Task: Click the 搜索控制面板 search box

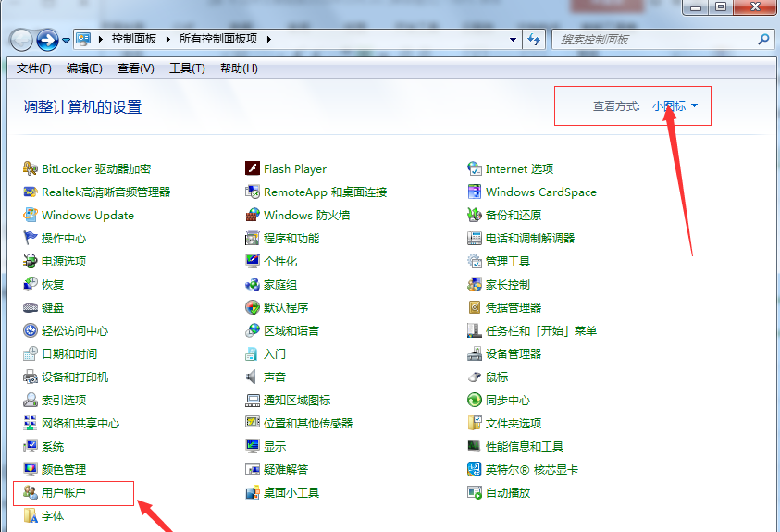Action: tap(657, 40)
